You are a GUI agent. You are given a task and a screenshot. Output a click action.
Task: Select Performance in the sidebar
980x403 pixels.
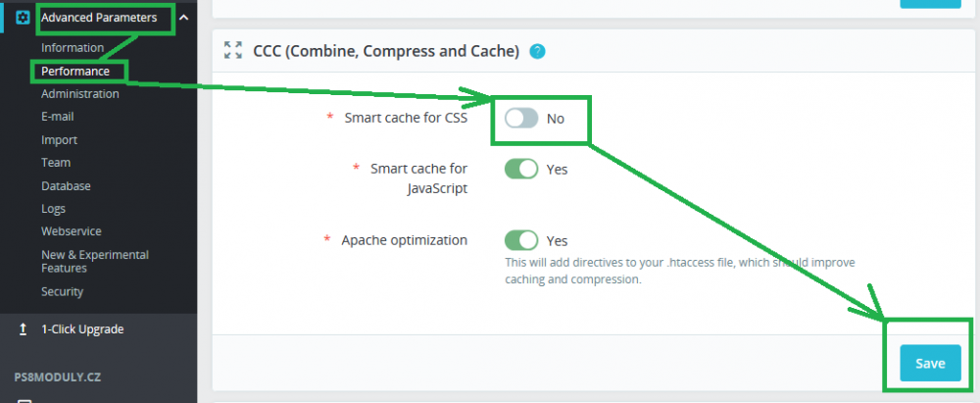(75, 71)
